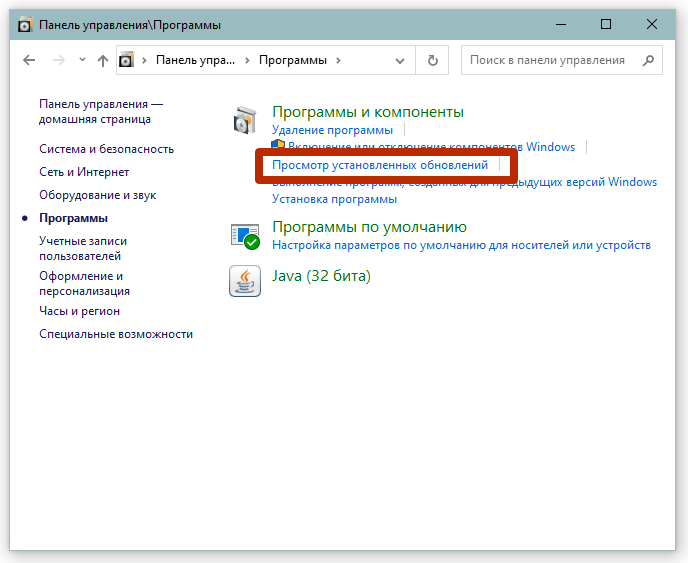Open Установка программы link
Viewport: 688px width, 563px height.
[334, 199]
